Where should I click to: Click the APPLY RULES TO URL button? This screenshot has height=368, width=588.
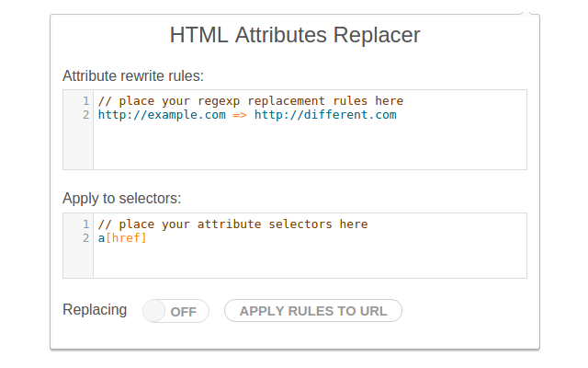click(x=312, y=311)
